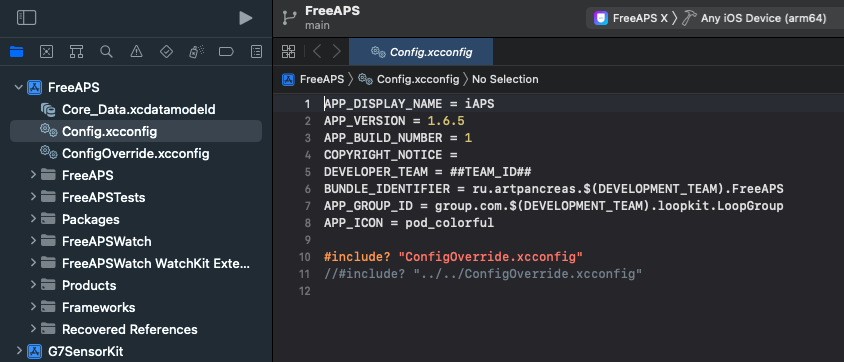Open the Issue navigator warning icon
The image size is (844, 362).
[136, 52]
